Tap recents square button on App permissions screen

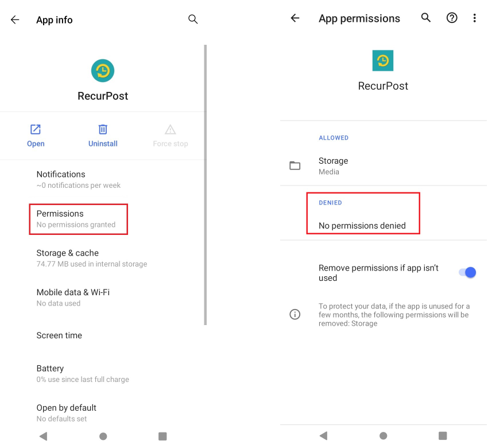click(443, 435)
